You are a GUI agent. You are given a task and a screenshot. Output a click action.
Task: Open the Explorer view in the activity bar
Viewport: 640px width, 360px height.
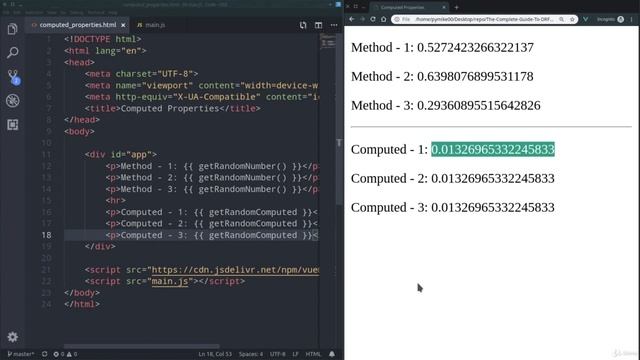tap(13, 29)
